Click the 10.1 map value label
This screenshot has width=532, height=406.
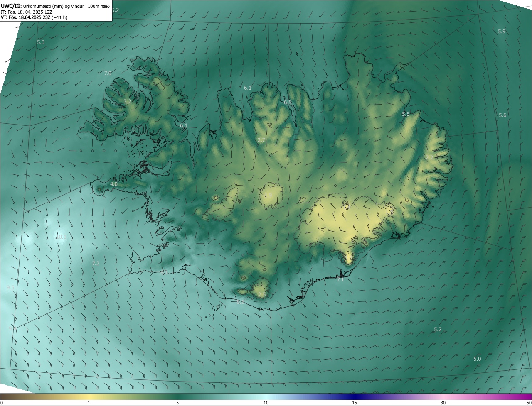tap(61, 237)
